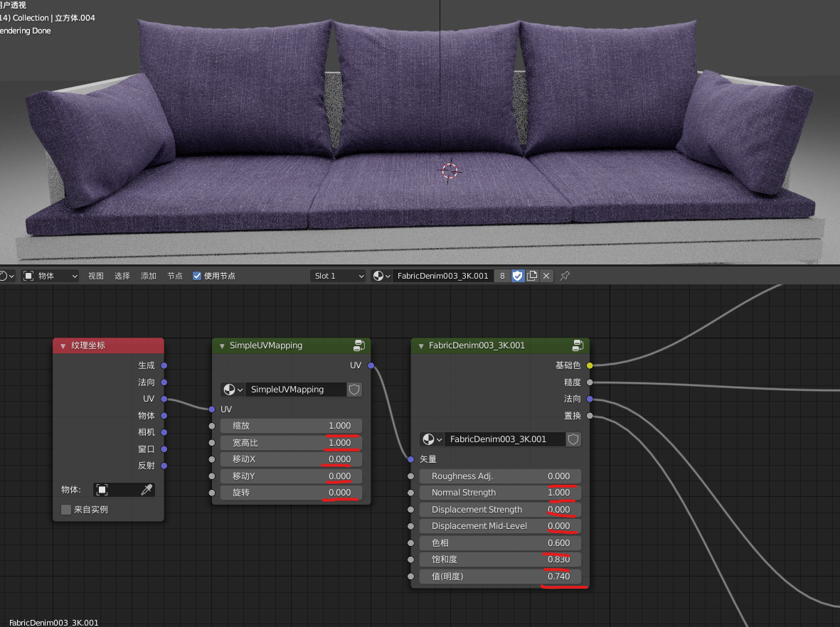Screen dimensions: 840x627
Task: Click the 生成 output socket
Action: [164, 365]
